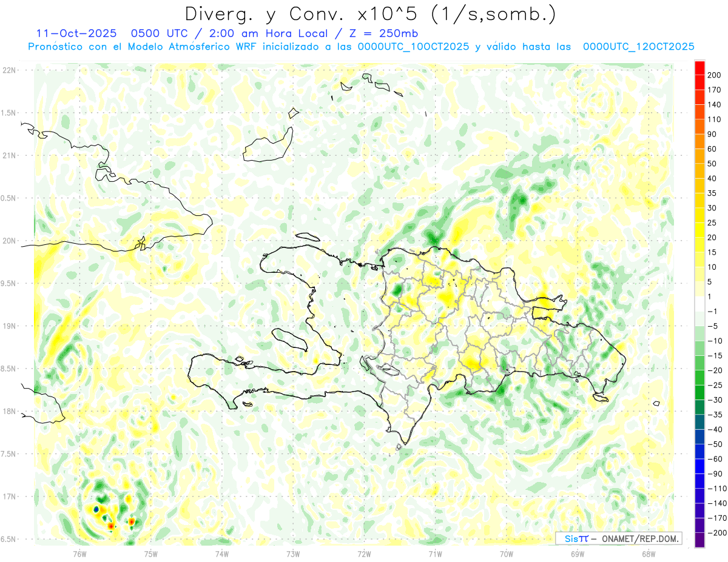The image size is (728, 562).
Task: Click the "22N" latitude label
Action: click(x=9, y=70)
